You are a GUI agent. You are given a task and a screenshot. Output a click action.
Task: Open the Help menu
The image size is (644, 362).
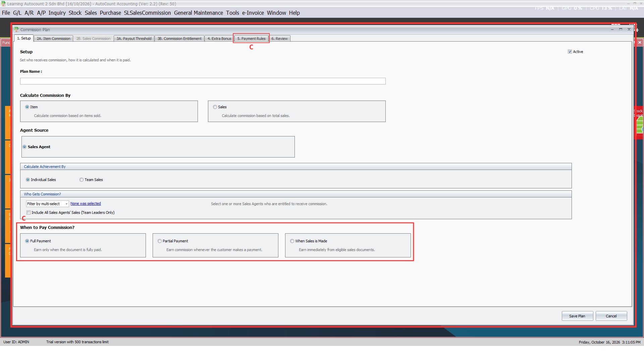coord(294,13)
